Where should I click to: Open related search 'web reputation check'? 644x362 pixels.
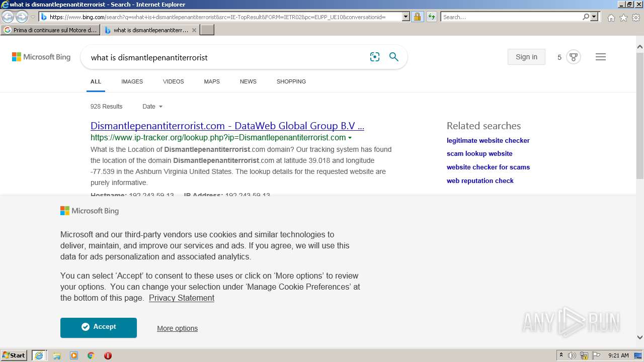480,180
